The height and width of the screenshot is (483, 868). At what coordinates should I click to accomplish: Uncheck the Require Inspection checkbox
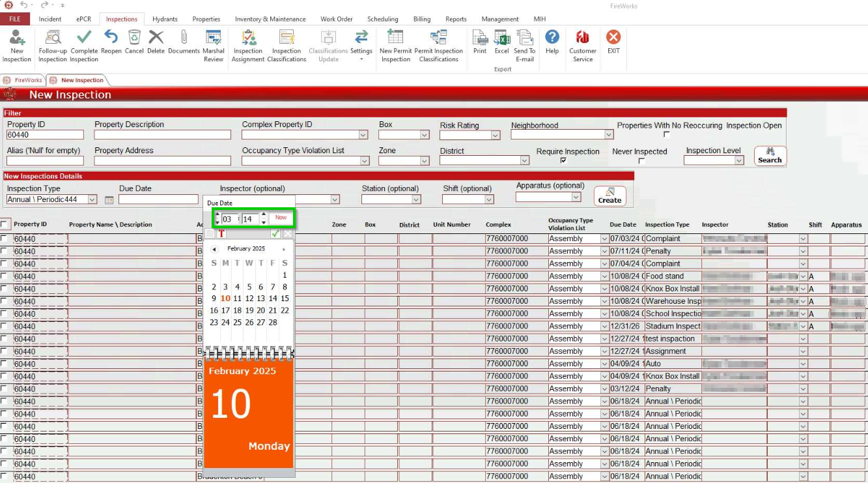click(x=563, y=160)
